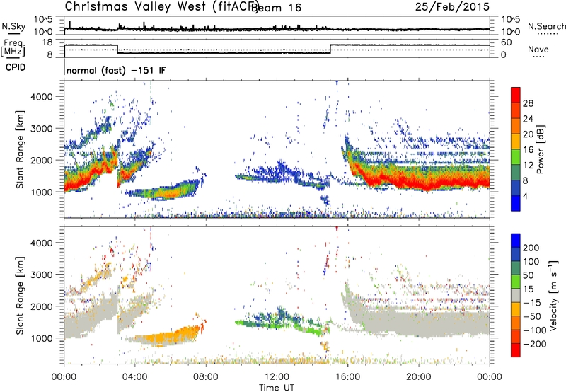Click the 'Nave' legend label

point(538,49)
